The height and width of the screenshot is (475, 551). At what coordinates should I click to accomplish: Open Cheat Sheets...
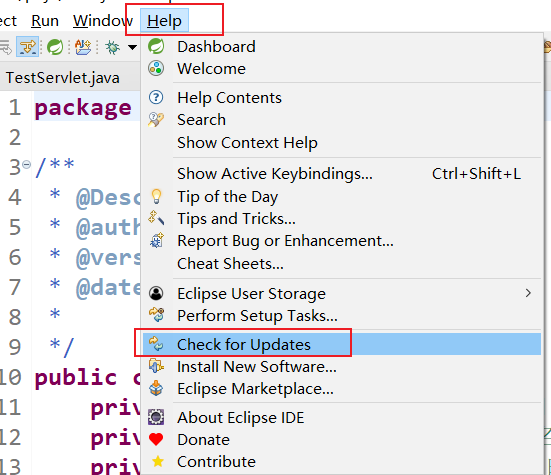click(x=230, y=263)
